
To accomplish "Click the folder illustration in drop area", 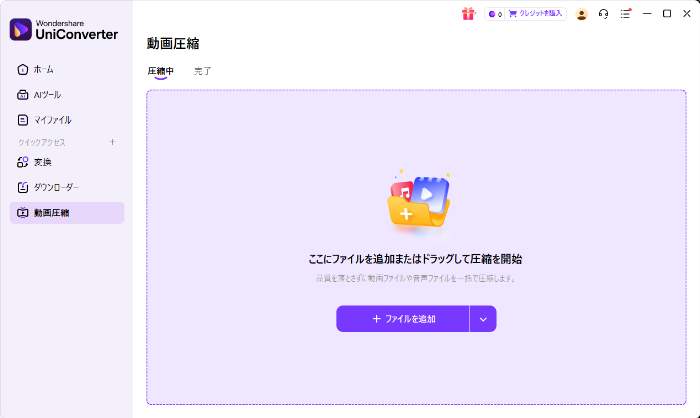I will [x=418, y=201].
